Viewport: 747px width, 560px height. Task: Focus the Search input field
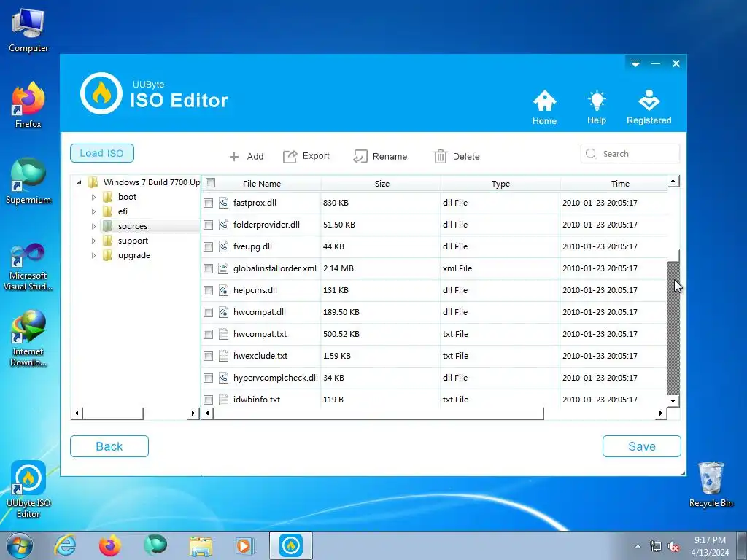tap(630, 154)
